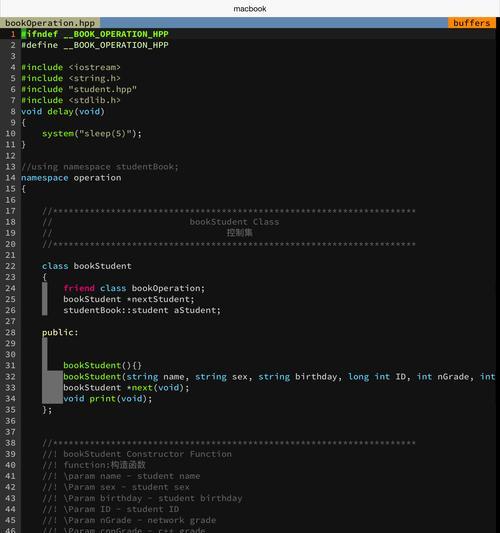Click the closing brace on line 11
The width and height of the screenshot is (500, 533).
[x=23, y=145]
